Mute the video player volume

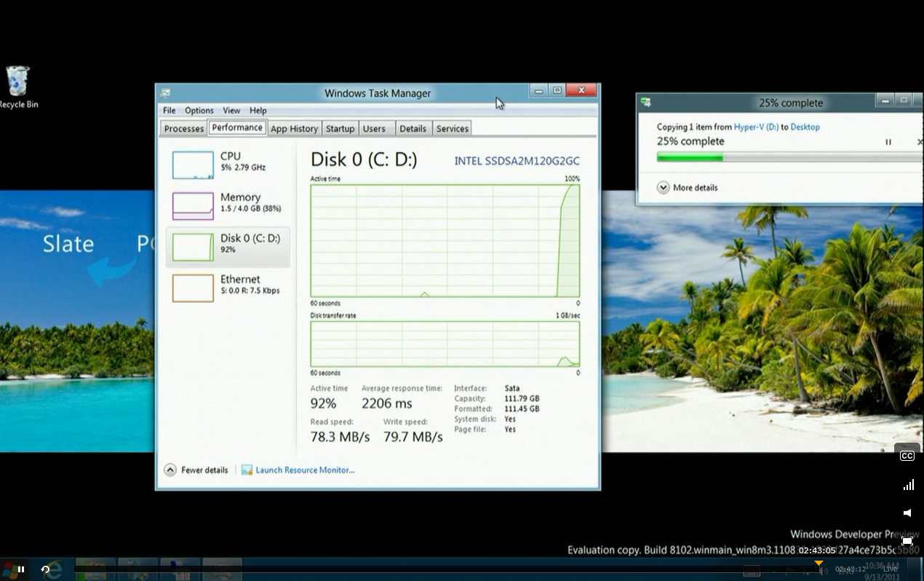907,513
